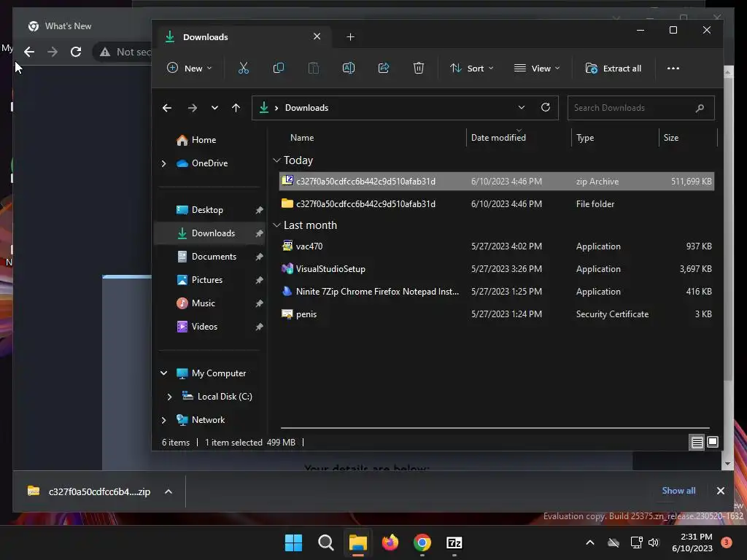This screenshot has height=560, width=747.
Task: Switch to What's New Chrome tab
Action: 68,26
